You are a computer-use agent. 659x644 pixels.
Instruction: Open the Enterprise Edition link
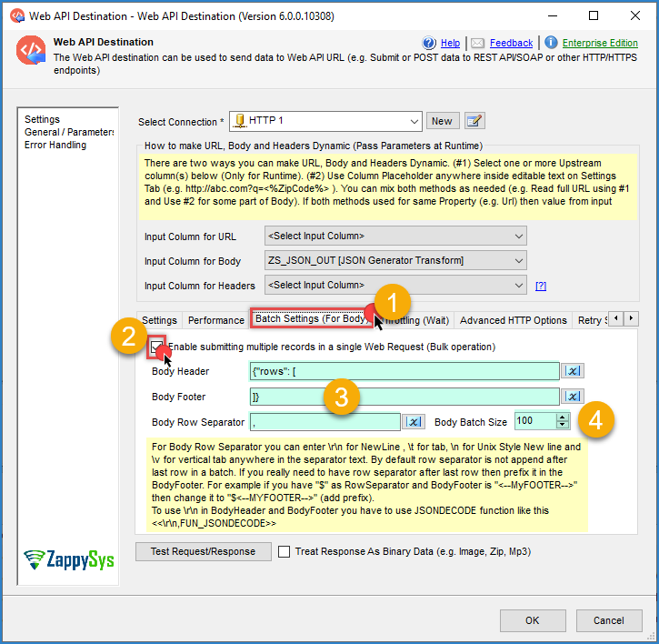(x=600, y=43)
